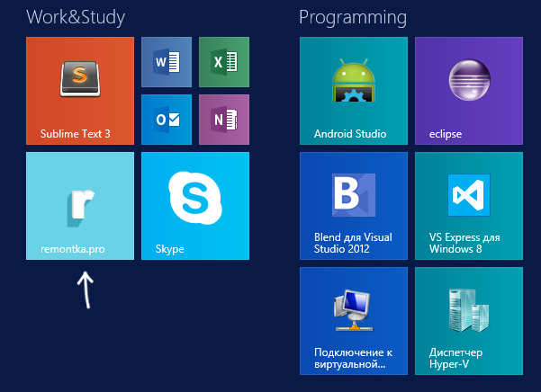The image size is (541, 392).
Task: Open the Outlook tile
Action: (x=167, y=120)
